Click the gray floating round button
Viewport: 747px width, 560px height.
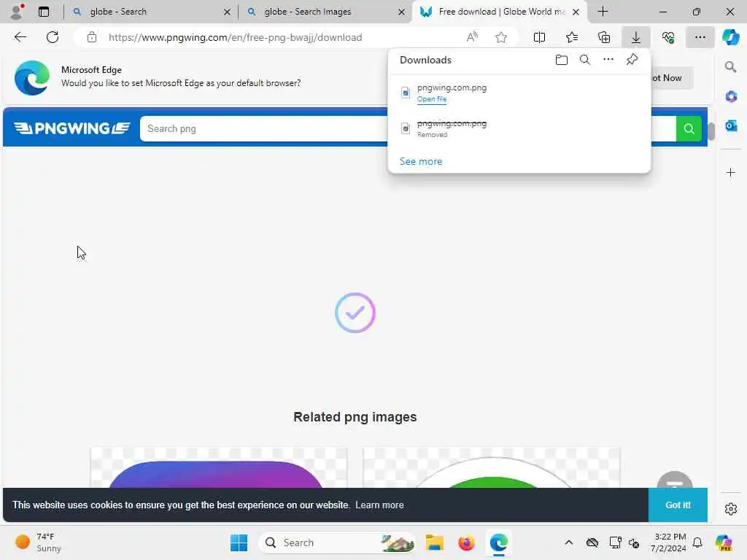coord(675,480)
